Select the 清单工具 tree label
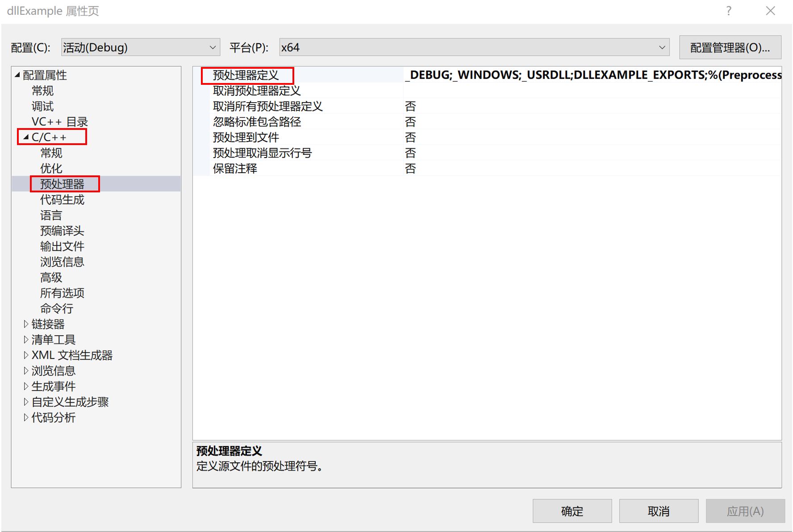This screenshot has width=793, height=532. [x=54, y=340]
